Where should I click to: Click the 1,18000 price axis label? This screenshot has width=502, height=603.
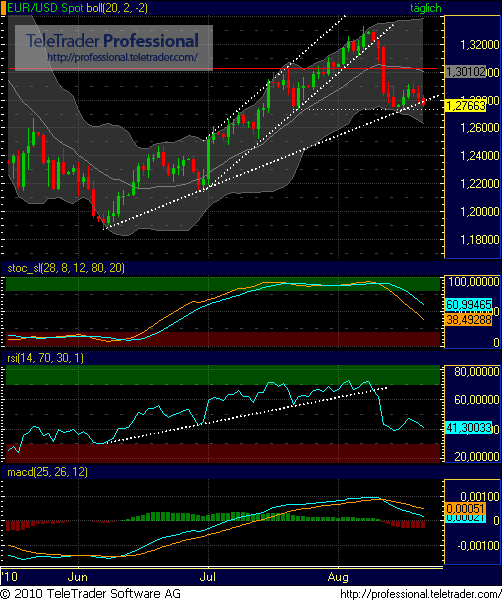480,240
